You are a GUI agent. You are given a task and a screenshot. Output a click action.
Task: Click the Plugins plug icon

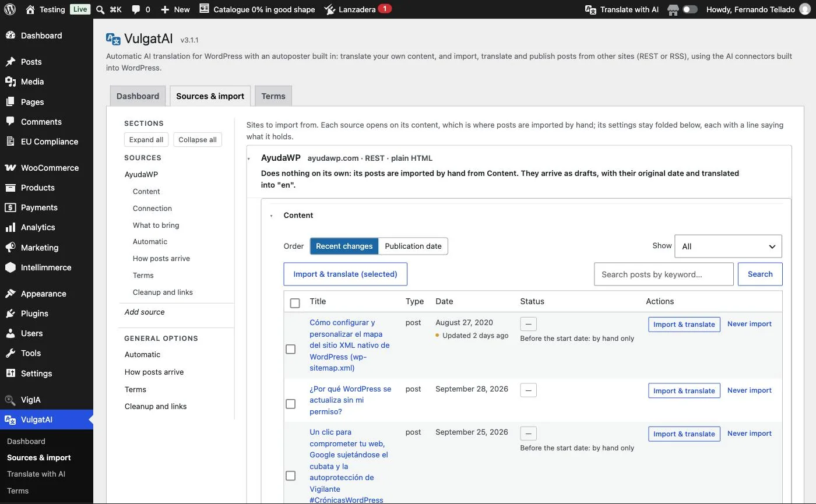pyautogui.click(x=10, y=313)
